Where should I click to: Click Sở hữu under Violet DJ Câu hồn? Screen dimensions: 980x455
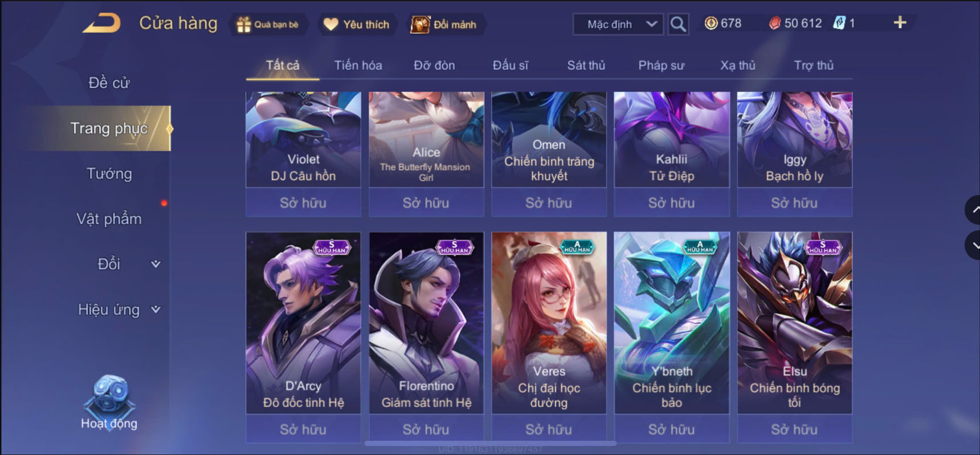[x=303, y=203]
